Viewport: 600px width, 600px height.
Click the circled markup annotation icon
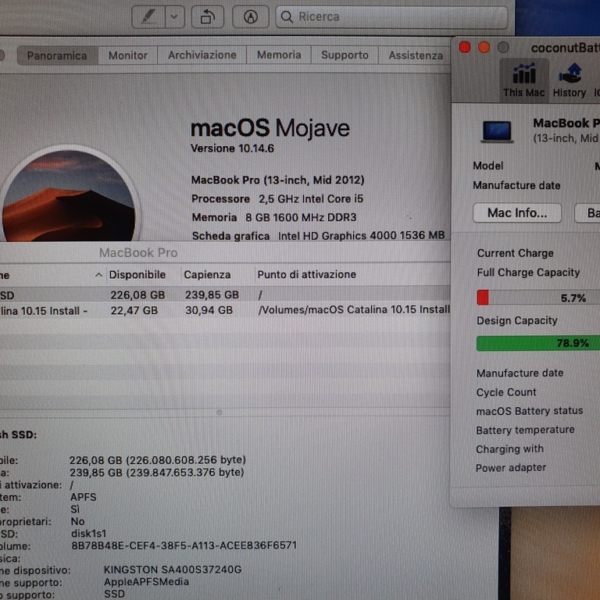pos(250,16)
